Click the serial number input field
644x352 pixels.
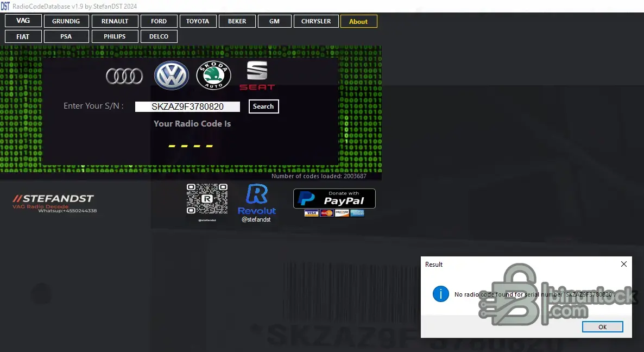[x=187, y=106]
